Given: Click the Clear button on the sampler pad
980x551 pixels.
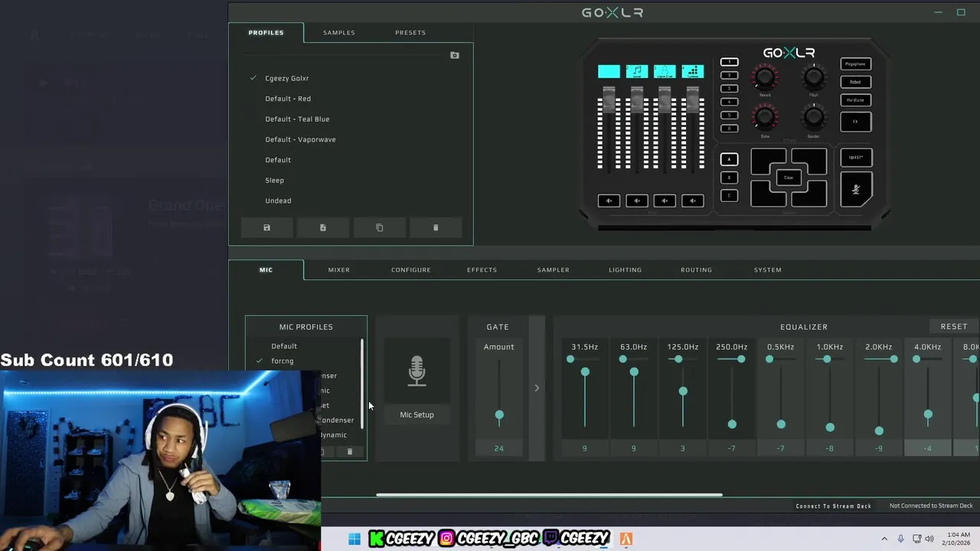Looking at the screenshot, I should [789, 178].
